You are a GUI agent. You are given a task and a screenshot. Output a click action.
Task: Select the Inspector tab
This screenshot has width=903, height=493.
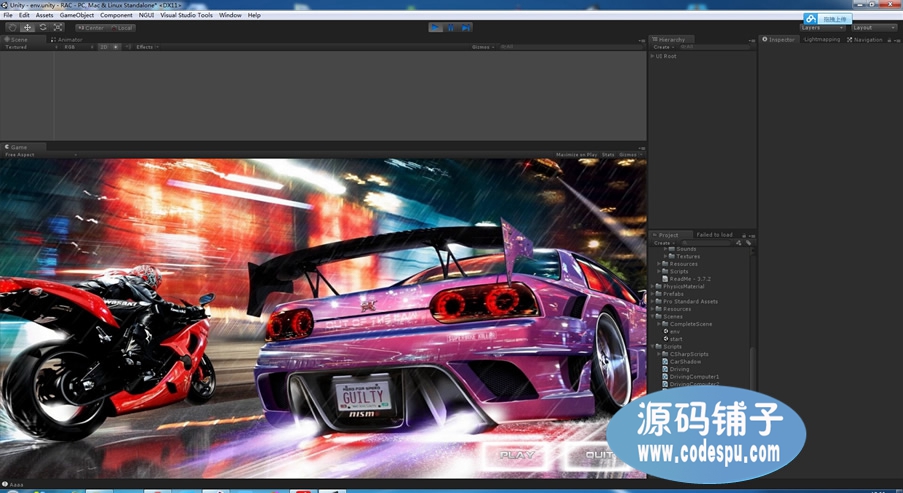(x=779, y=39)
